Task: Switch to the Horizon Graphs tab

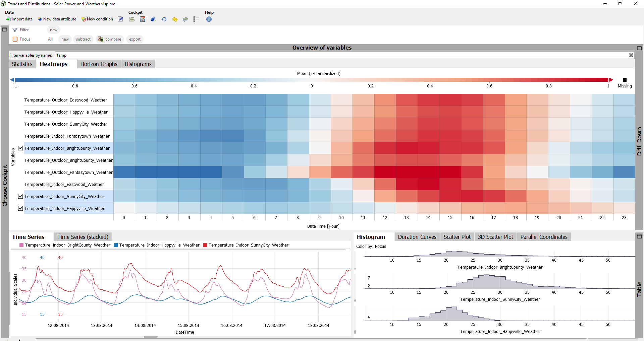Action: tap(99, 64)
